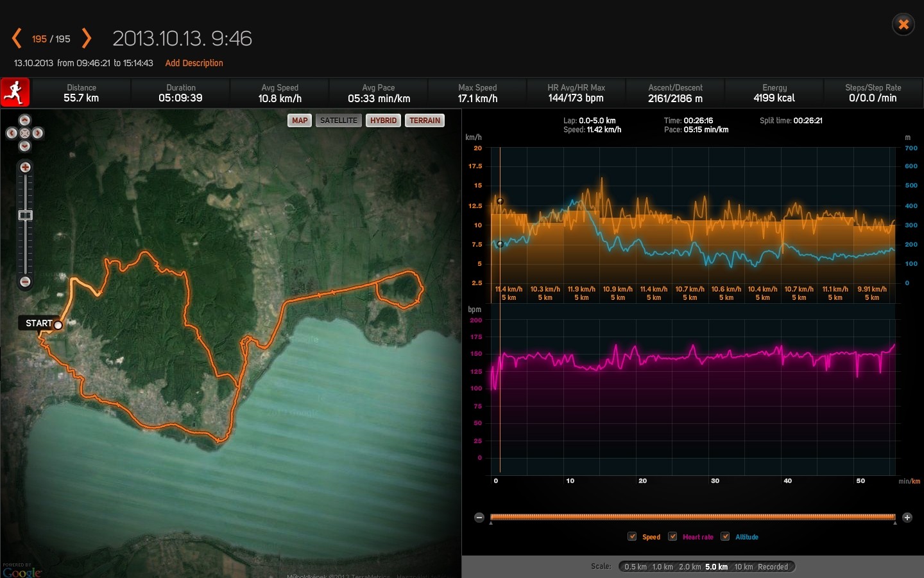Pan the map up with arrow button
Screen dimensions: 924x578
24,120
